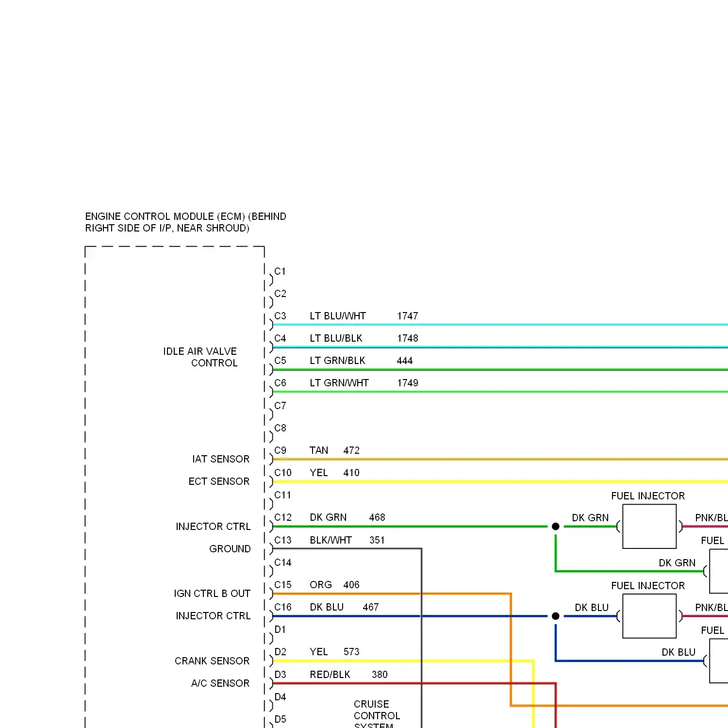This screenshot has height=728, width=728.
Task: Click the fuel injector box on the DK BLU wire
Action: 649,616
